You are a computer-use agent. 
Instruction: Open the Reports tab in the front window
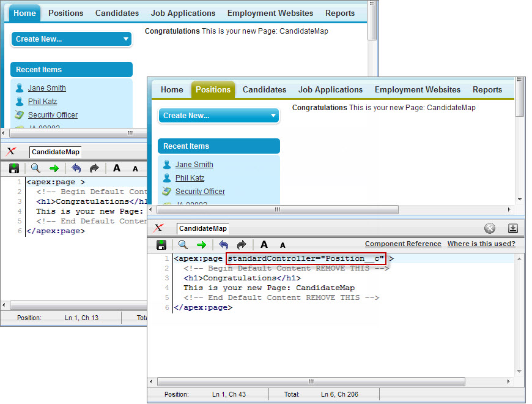(487, 89)
